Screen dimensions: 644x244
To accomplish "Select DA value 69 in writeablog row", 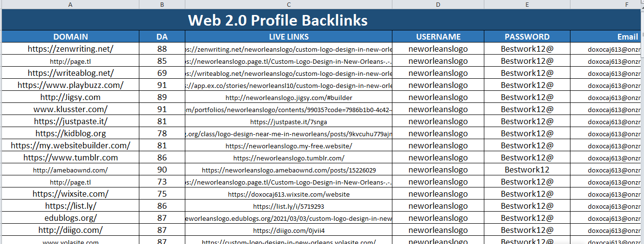I will tap(162, 73).
